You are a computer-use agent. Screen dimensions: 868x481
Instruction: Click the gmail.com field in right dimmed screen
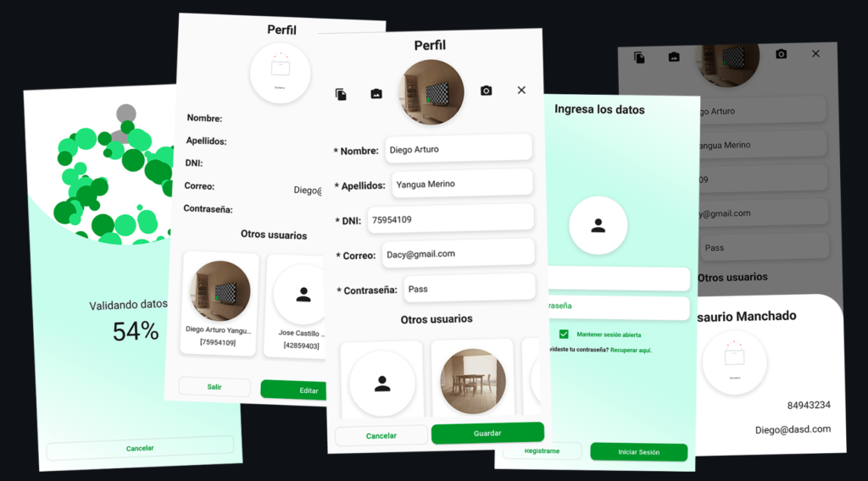click(x=764, y=213)
